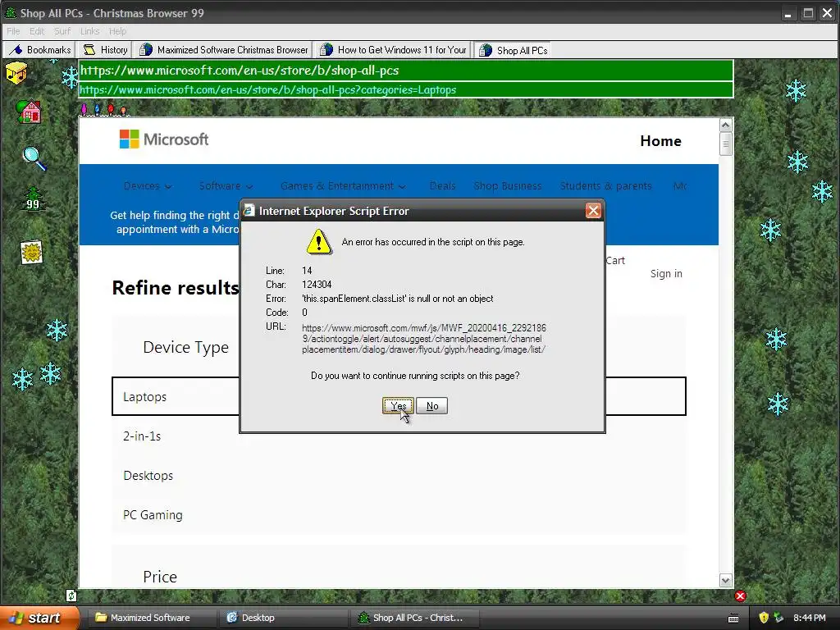Click the browser tree icon in title bar
Viewport: 840px width, 630px height.
click(x=10, y=13)
